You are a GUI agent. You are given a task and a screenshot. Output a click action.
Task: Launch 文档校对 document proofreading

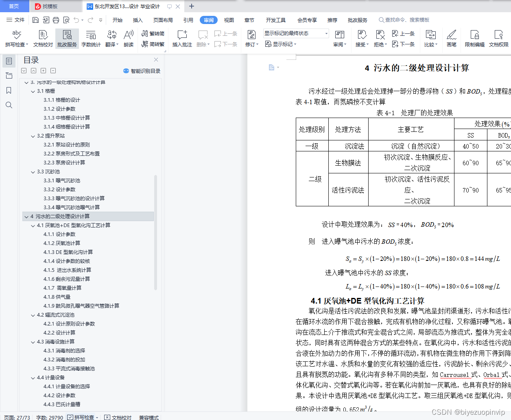pos(43,39)
